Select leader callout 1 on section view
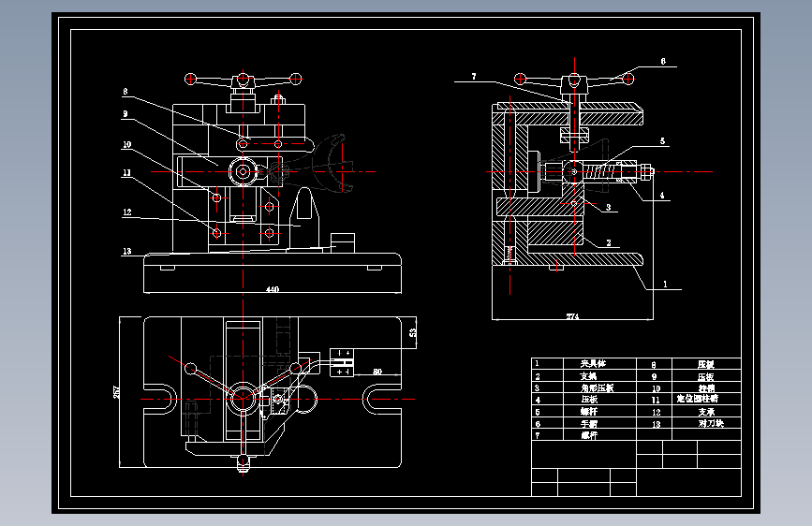 tap(665, 284)
